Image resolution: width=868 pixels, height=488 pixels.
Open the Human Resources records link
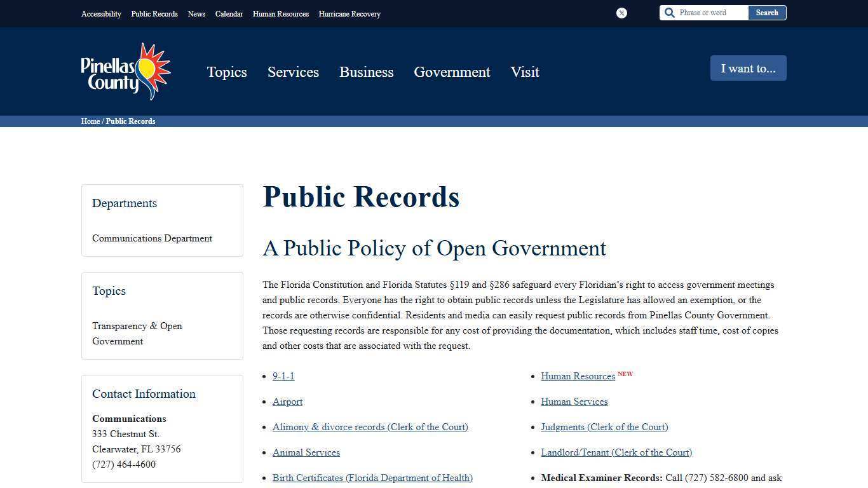578,376
